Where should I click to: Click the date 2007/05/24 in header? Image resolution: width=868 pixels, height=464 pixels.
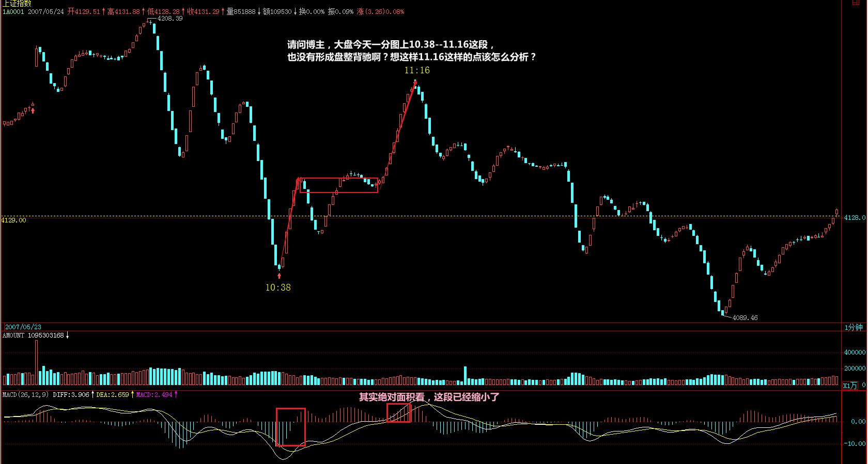46,11
